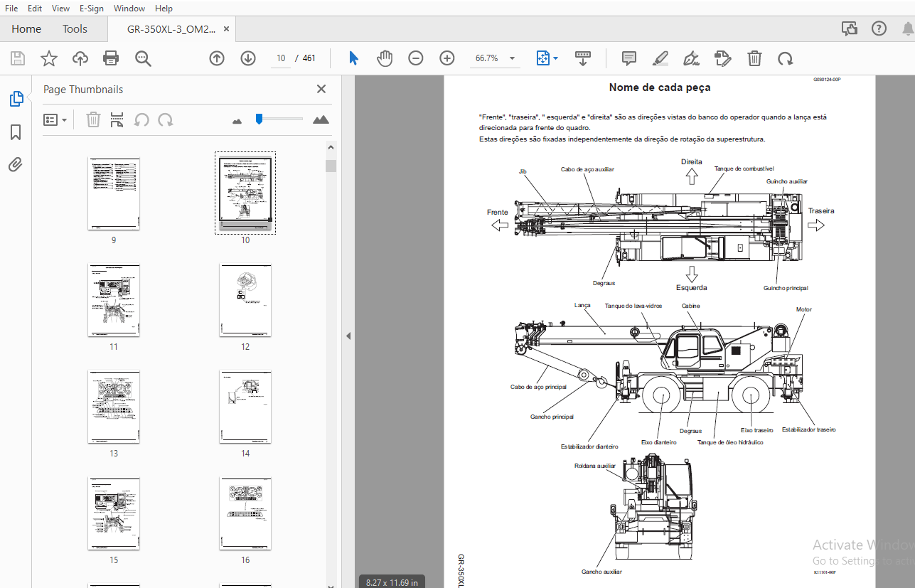The image size is (915, 588).
Task: Open the notifications chat icon top right
Action: pos(849,29)
